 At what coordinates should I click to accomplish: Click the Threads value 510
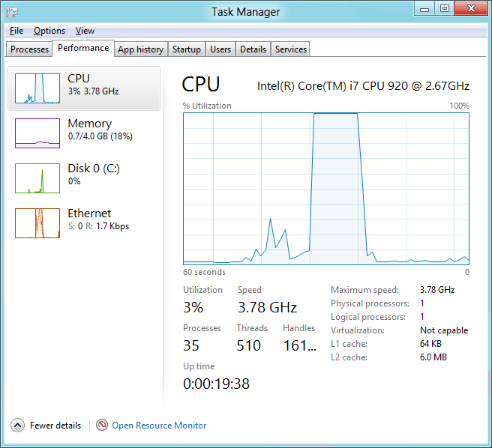248,345
